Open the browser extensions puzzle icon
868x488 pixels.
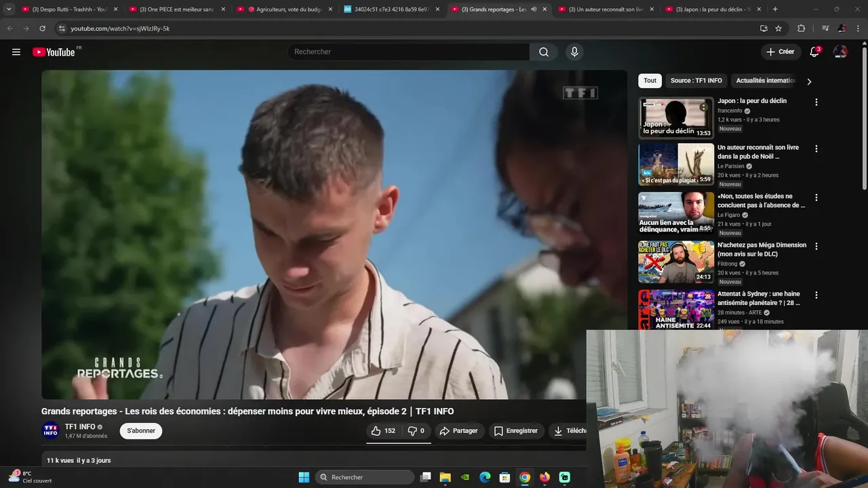802,28
